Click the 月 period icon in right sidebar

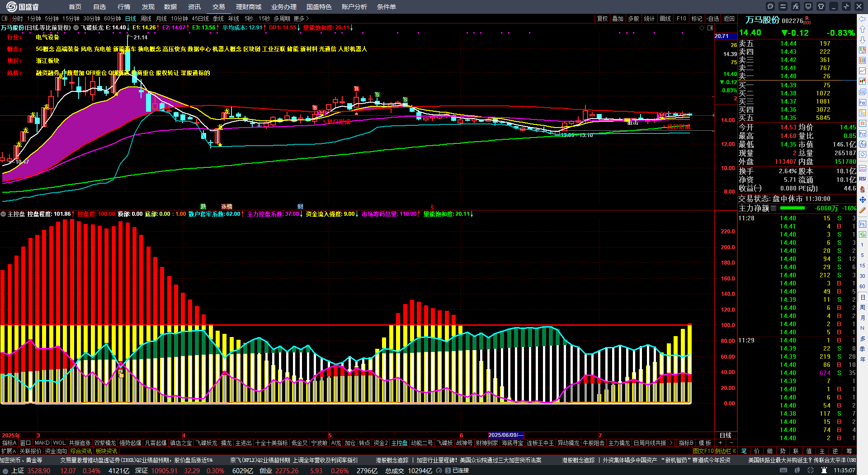[863, 318]
